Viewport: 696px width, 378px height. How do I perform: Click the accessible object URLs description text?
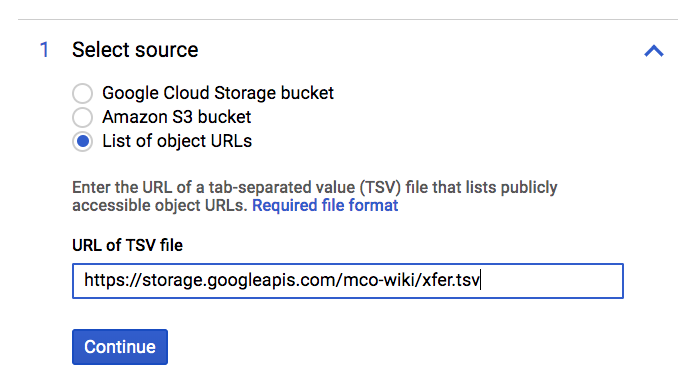(x=160, y=205)
